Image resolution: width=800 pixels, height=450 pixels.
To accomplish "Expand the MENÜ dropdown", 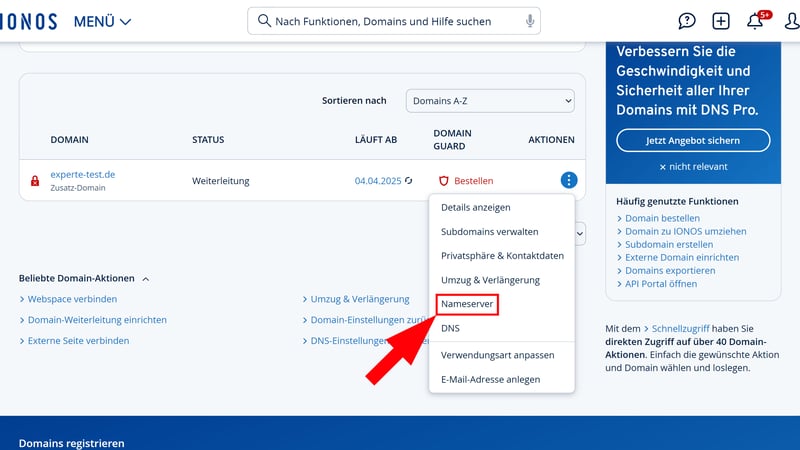I will click(102, 21).
